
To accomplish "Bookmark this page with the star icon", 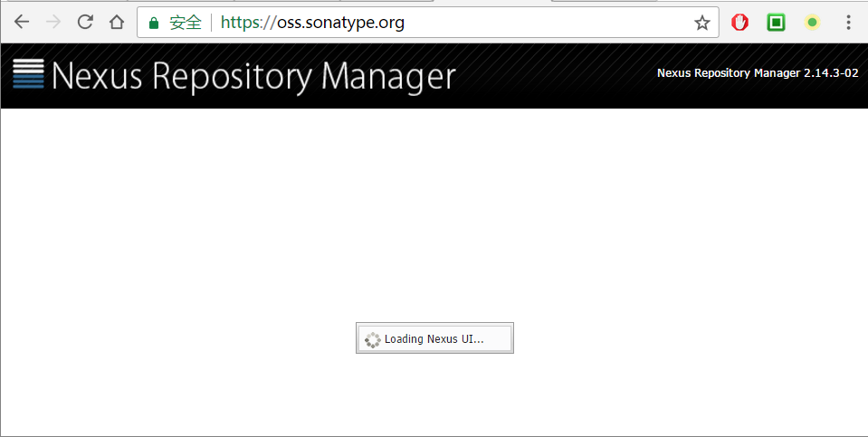I will pyautogui.click(x=702, y=23).
